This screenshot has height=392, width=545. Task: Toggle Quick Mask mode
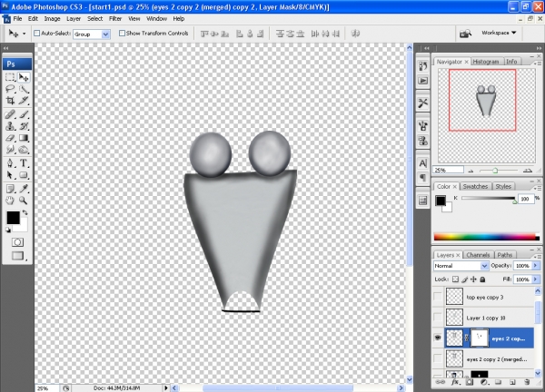coord(17,242)
